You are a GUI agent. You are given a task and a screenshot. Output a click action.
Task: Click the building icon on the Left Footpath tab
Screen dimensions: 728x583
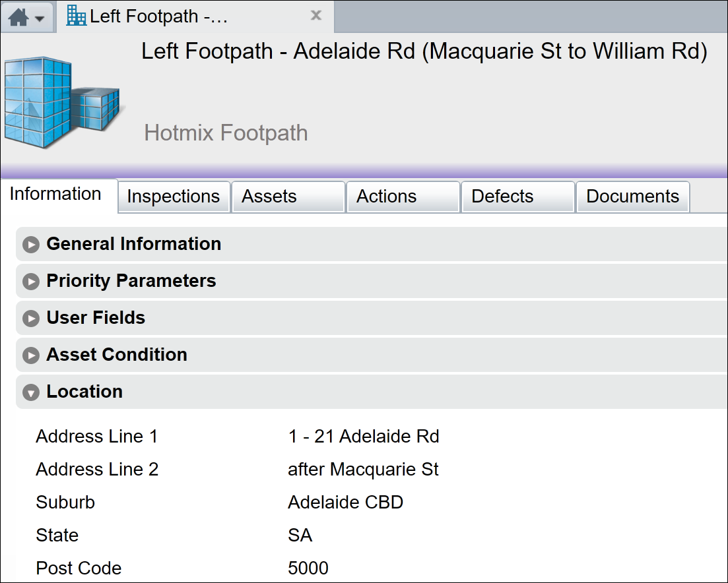(x=77, y=15)
